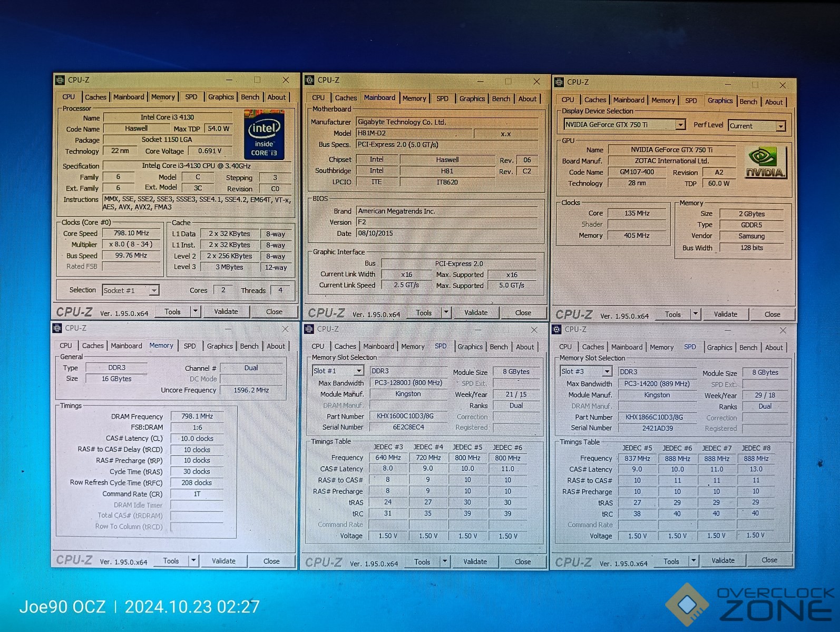Open the NVIDIA GeForce GTX 750 Ti device dropdown
The image size is (840, 632).
(x=680, y=125)
